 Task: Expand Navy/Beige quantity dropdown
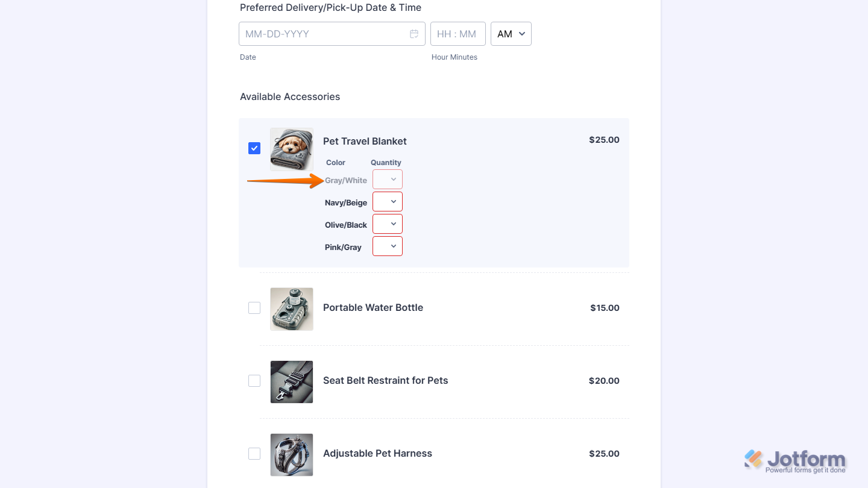point(388,202)
